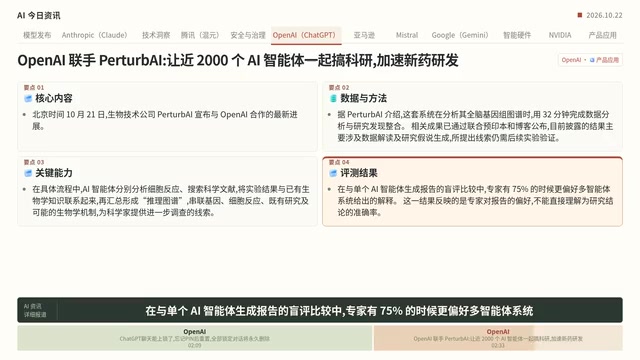Image resolution: width=640 pixels, height=360 pixels.
Task: Open the 模型发布 tab
Action: [x=37, y=35]
